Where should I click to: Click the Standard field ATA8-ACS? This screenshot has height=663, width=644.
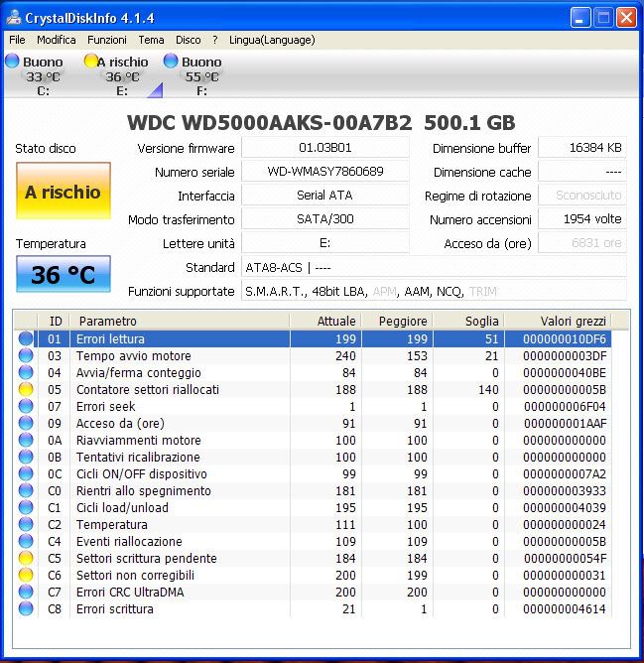(x=434, y=267)
